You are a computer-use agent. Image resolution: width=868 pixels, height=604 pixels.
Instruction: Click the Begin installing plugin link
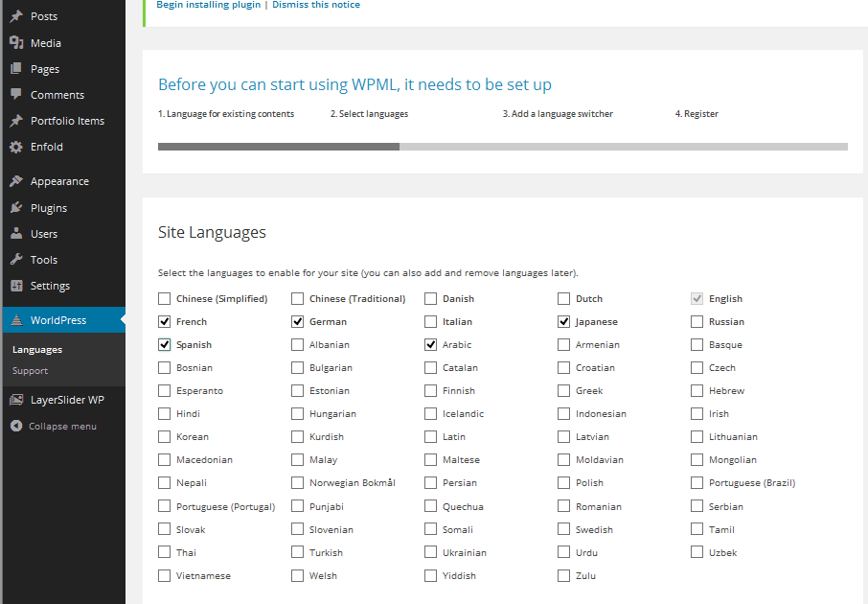coord(208,5)
